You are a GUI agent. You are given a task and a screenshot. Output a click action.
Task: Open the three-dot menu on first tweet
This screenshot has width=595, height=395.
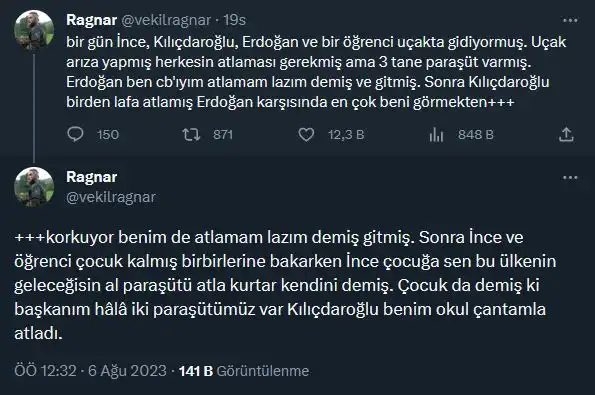coord(570,20)
